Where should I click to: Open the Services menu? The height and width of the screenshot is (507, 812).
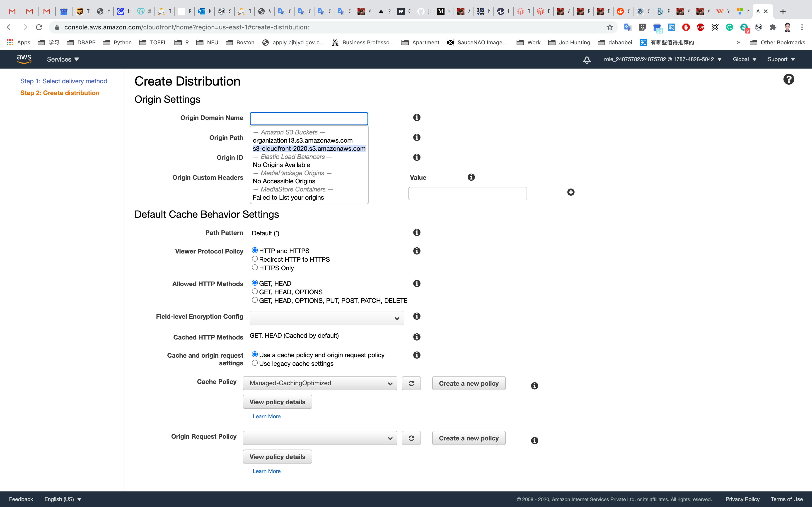pyautogui.click(x=63, y=59)
